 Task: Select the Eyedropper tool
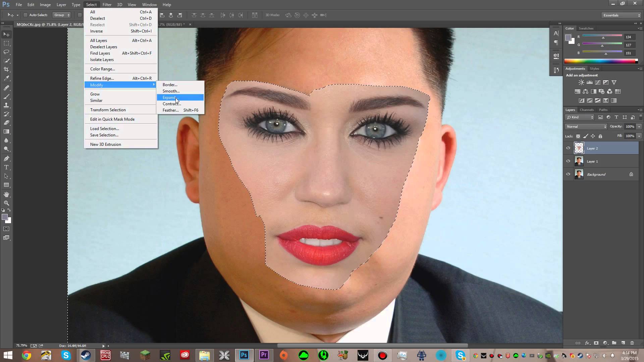pyautogui.click(x=6, y=78)
